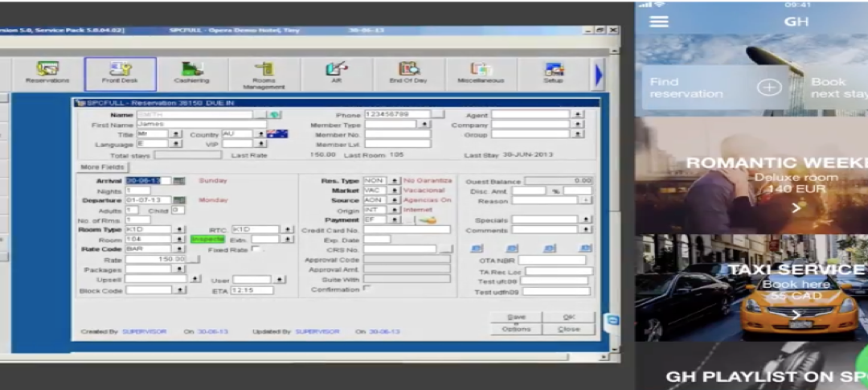Open the VIP dropdown list
The width and height of the screenshot is (868, 390).
pyautogui.click(x=260, y=144)
